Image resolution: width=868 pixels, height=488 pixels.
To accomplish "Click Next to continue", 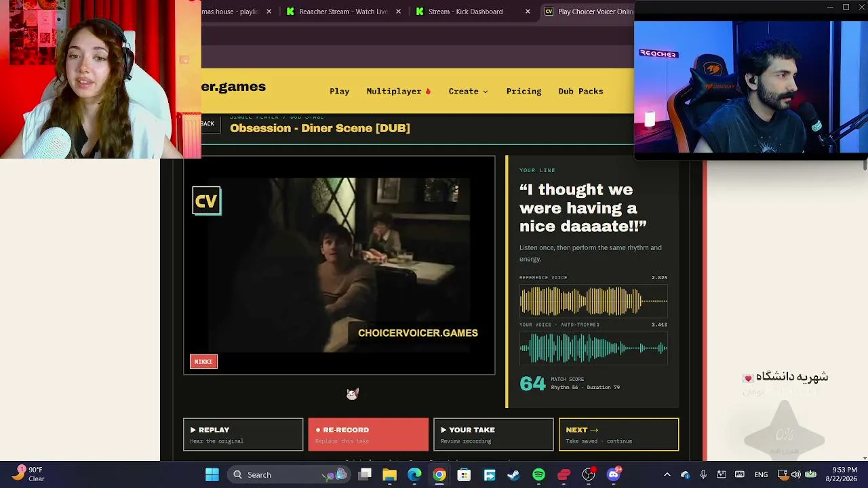I will pyautogui.click(x=618, y=434).
